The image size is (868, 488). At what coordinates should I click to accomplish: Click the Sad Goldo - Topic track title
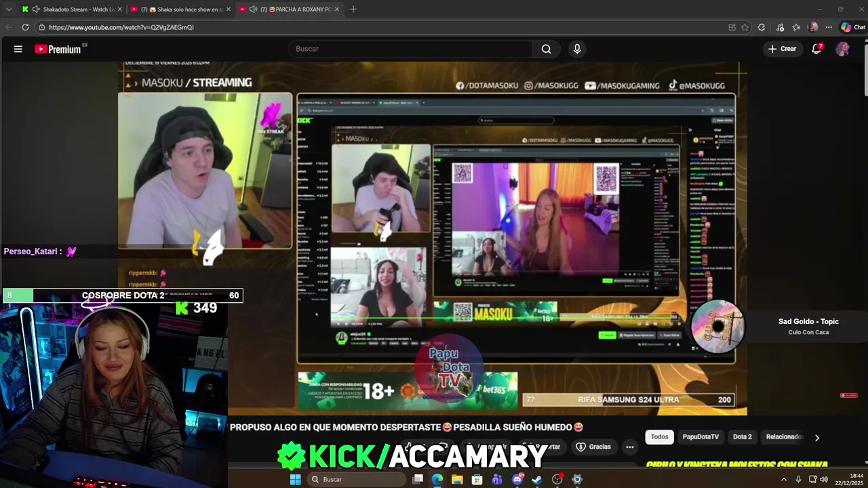(x=808, y=321)
